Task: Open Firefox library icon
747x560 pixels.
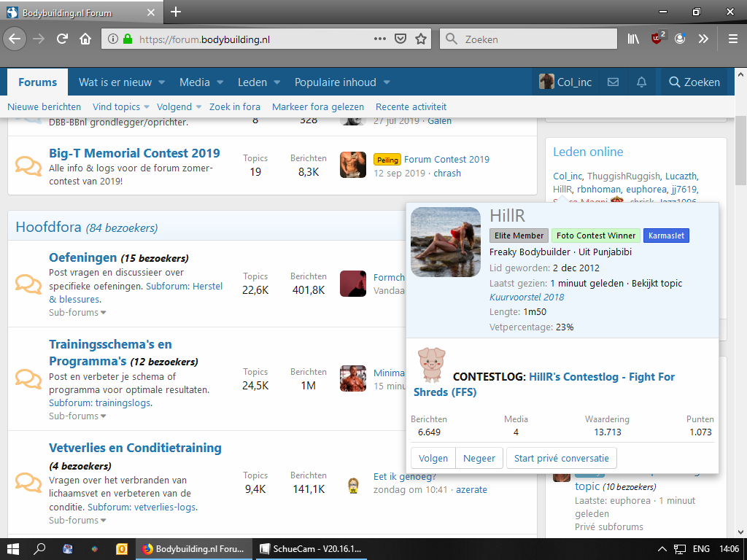Action: 632,39
